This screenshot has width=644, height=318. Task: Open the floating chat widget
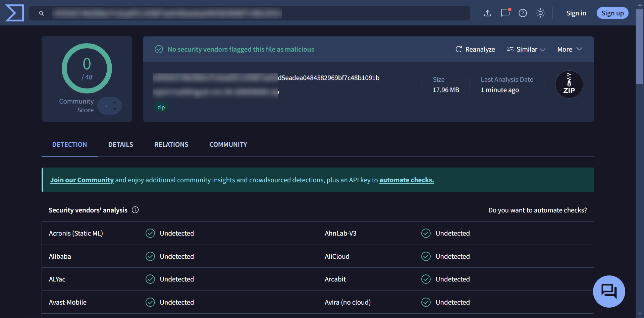point(609,292)
